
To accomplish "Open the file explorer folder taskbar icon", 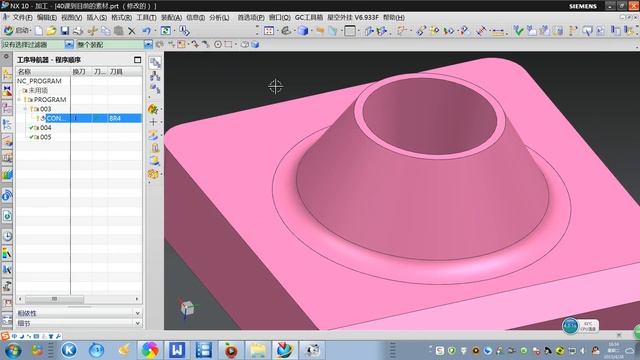I will (257, 350).
